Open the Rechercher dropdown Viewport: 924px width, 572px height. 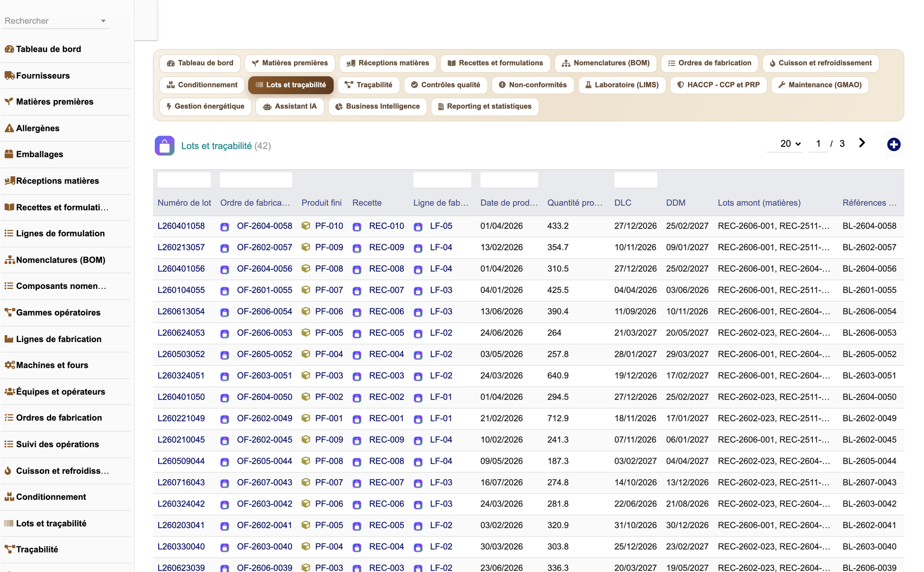point(55,21)
